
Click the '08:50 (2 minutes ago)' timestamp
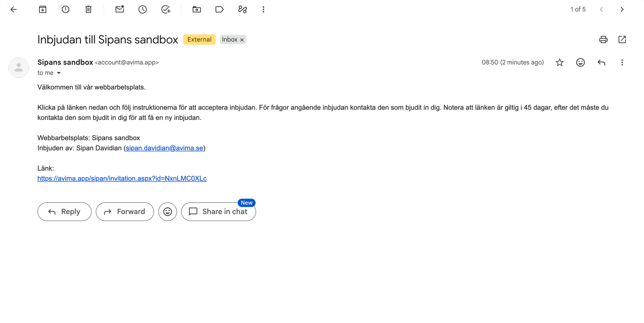point(512,62)
